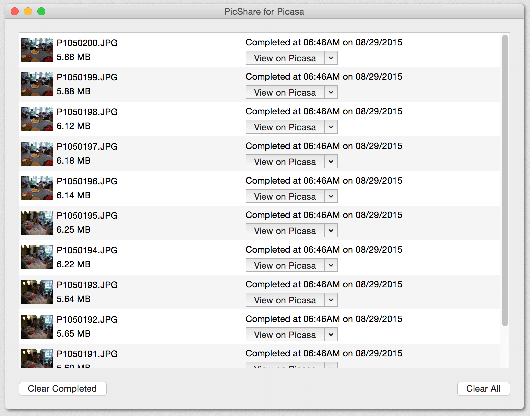530x416 pixels.
Task: Open dropdown arrow for P1050199.JPG row
Action: pos(331,92)
